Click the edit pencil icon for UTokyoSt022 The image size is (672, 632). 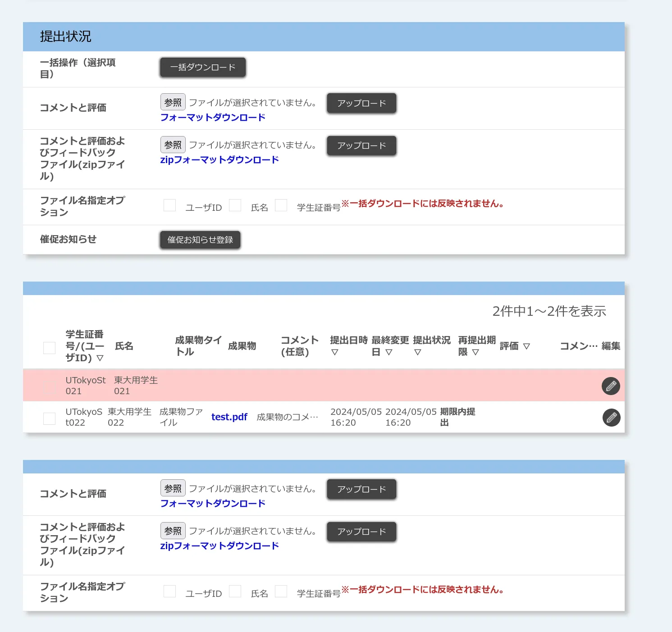click(611, 418)
